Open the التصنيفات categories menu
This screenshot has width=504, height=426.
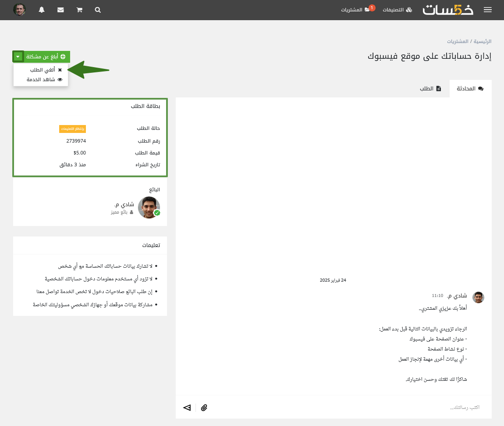[398, 10]
